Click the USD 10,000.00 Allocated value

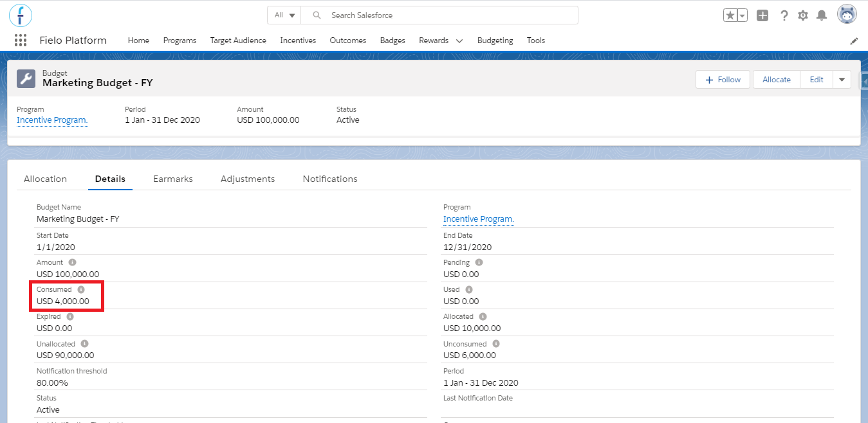472,328
